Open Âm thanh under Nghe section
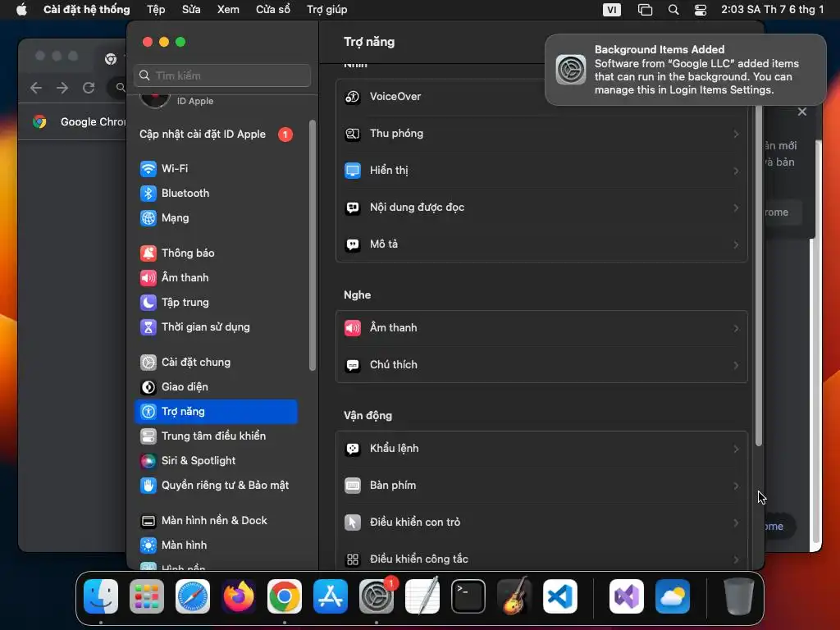This screenshot has height=630, width=840. point(541,328)
